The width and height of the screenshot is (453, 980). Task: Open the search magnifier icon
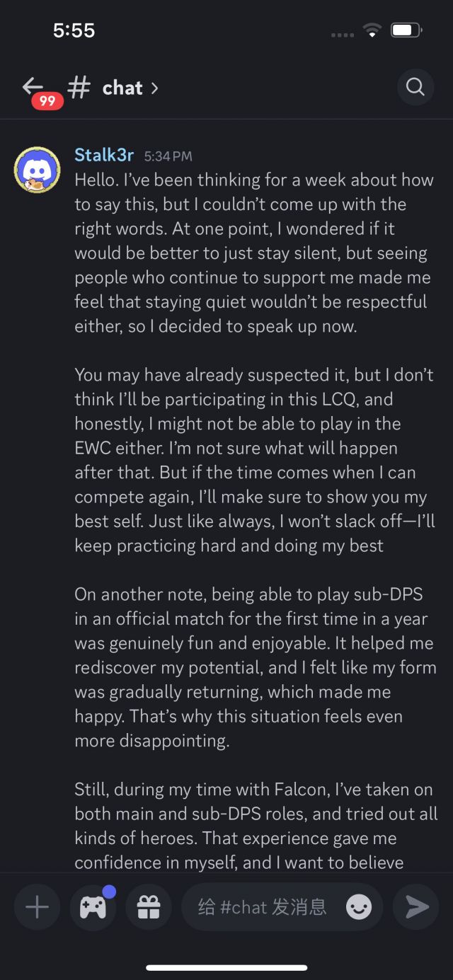(x=415, y=87)
